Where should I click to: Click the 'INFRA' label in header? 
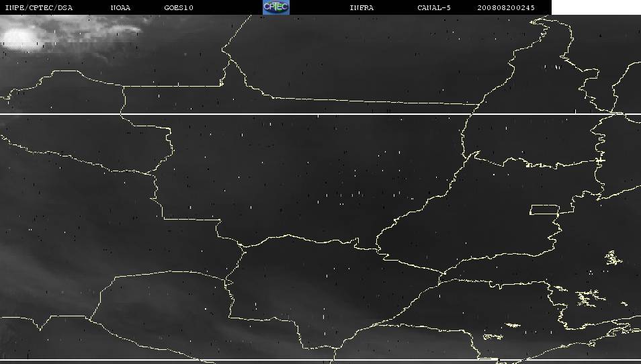(x=361, y=8)
